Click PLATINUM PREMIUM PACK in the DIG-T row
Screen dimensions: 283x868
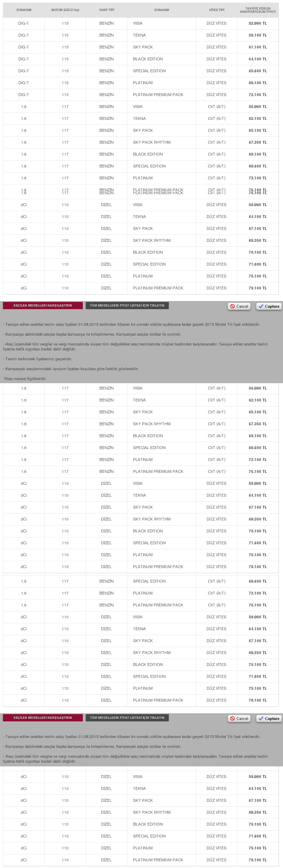click(158, 95)
